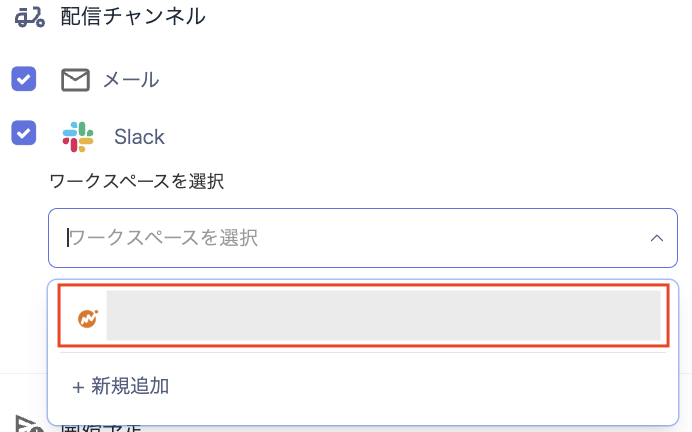
Task: Click the ワークスペースを選択 field label
Action: [136, 181]
